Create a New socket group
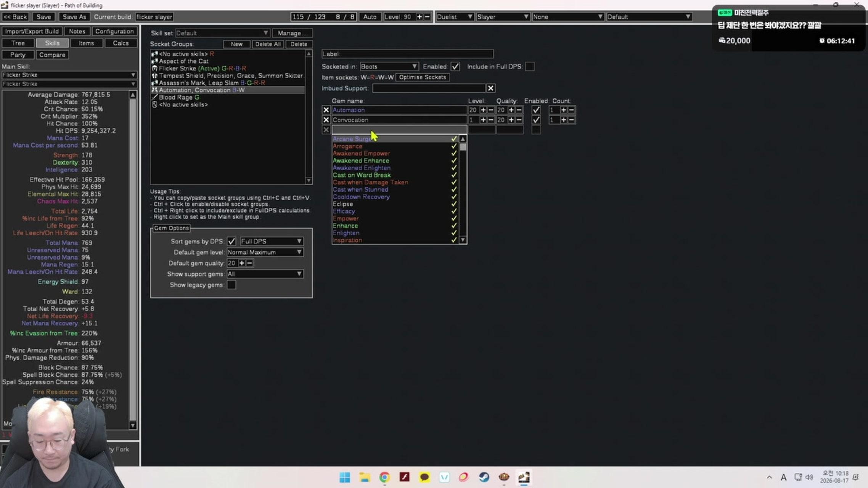The image size is (868, 488). click(x=236, y=44)
